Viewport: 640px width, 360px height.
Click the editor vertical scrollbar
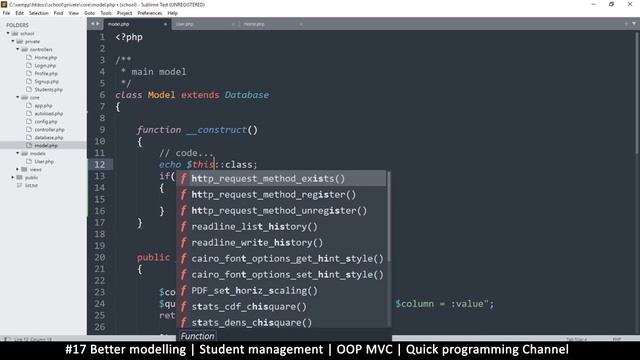(637, 92)
